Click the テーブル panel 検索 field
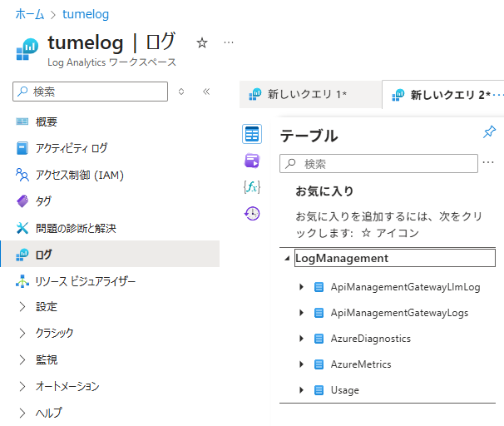 tap(378, 164)
